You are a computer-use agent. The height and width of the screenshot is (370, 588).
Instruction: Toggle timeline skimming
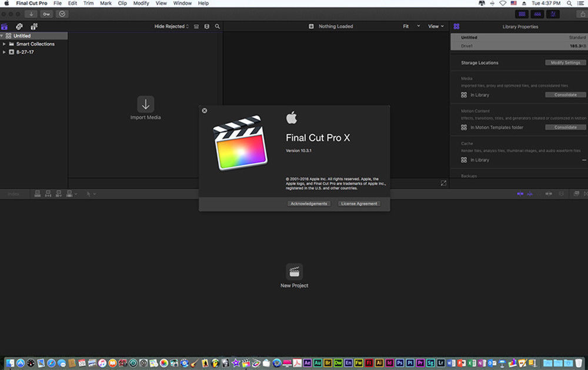click(x=520, y=194)
